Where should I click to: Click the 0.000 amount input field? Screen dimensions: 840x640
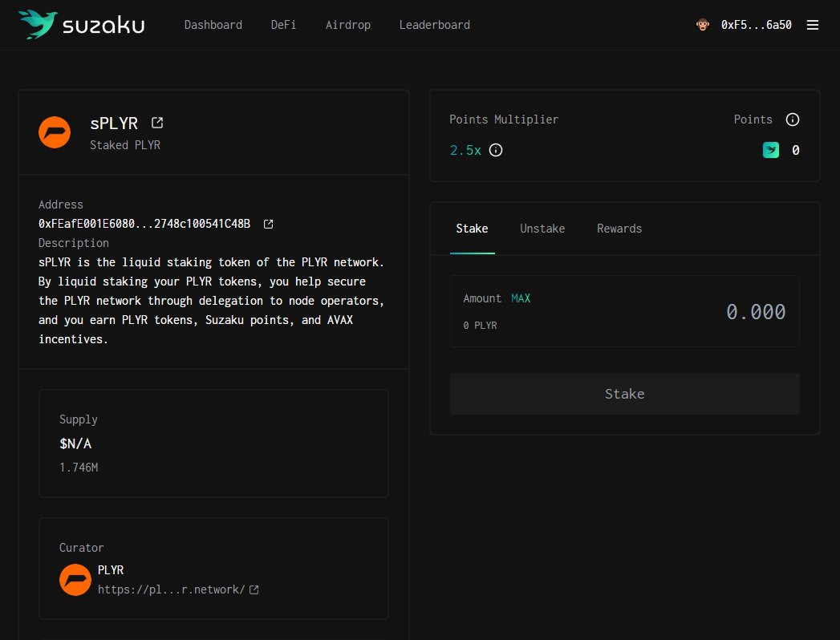(756, 312)
